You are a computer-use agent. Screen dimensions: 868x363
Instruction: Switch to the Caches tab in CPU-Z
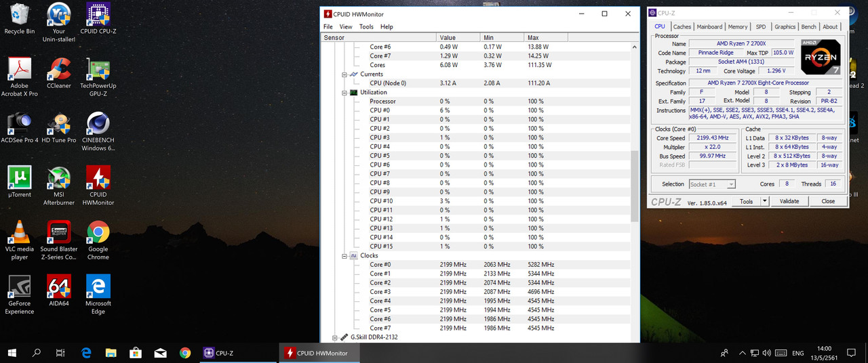(682, 27)
